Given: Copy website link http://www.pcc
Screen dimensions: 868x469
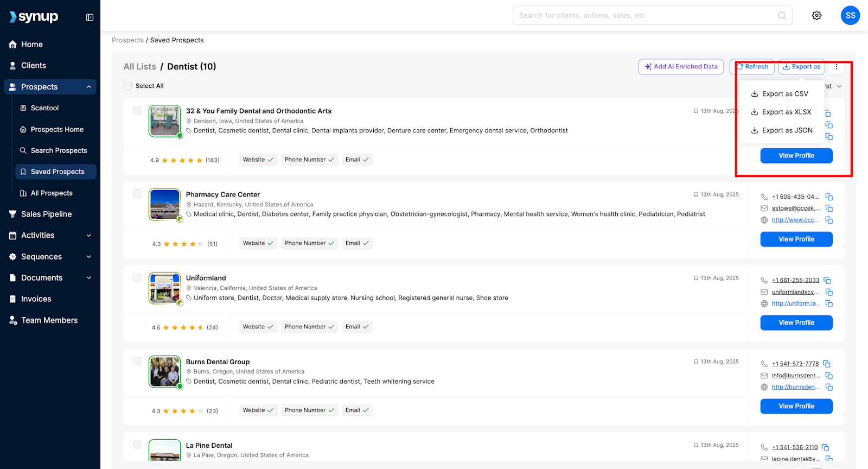Looking at the screenshot, I should tap(829, 220).
